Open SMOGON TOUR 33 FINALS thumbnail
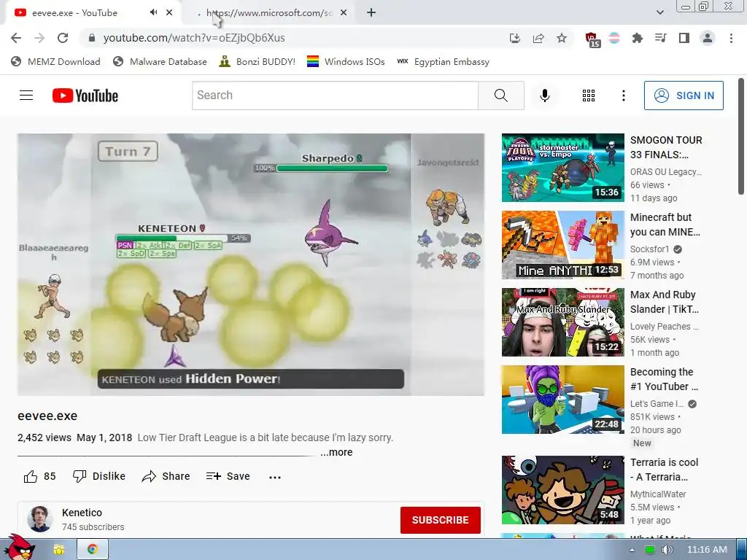Screen dimensions: 747x560 point(562,168)
